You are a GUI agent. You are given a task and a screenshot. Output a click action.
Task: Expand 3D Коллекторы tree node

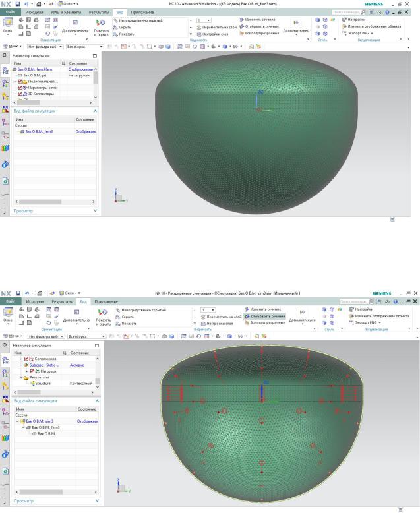pos(15,94)
